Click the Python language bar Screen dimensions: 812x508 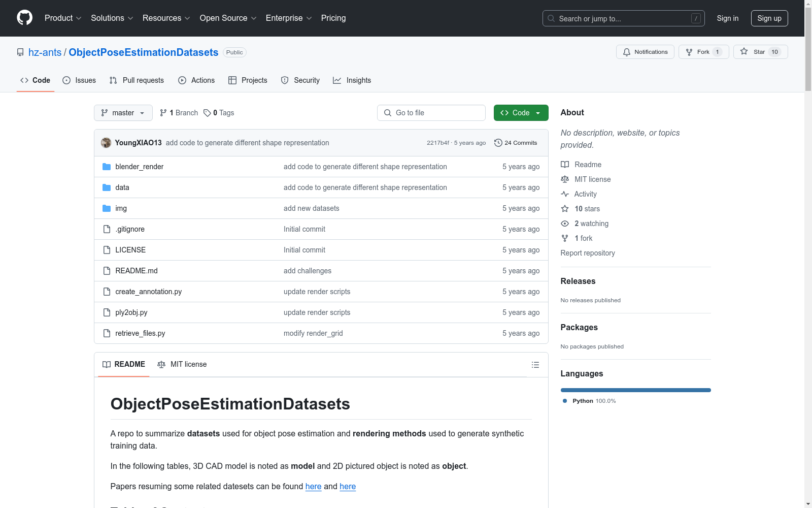click(x=636, y=390)
